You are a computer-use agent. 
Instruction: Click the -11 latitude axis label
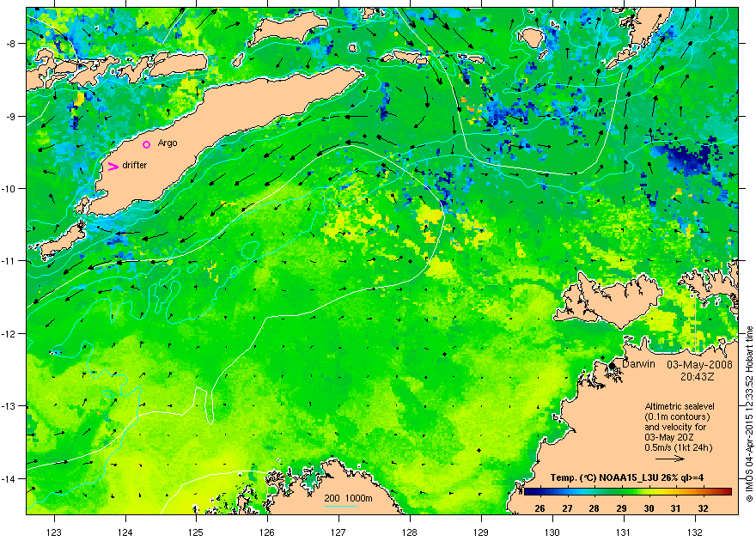point(9,261)
